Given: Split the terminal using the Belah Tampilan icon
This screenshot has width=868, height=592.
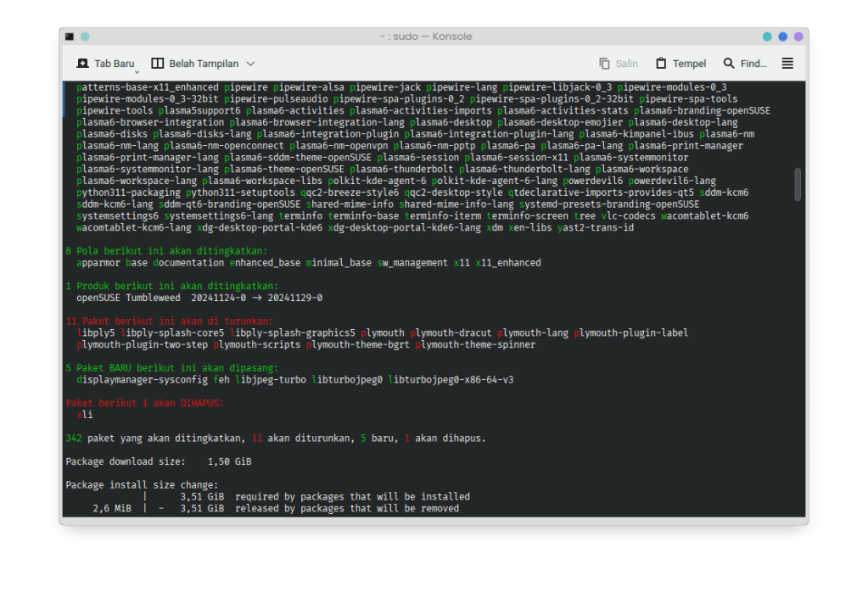Looking at the screenshot, I should pyautogui.click(x=157, y=63).
